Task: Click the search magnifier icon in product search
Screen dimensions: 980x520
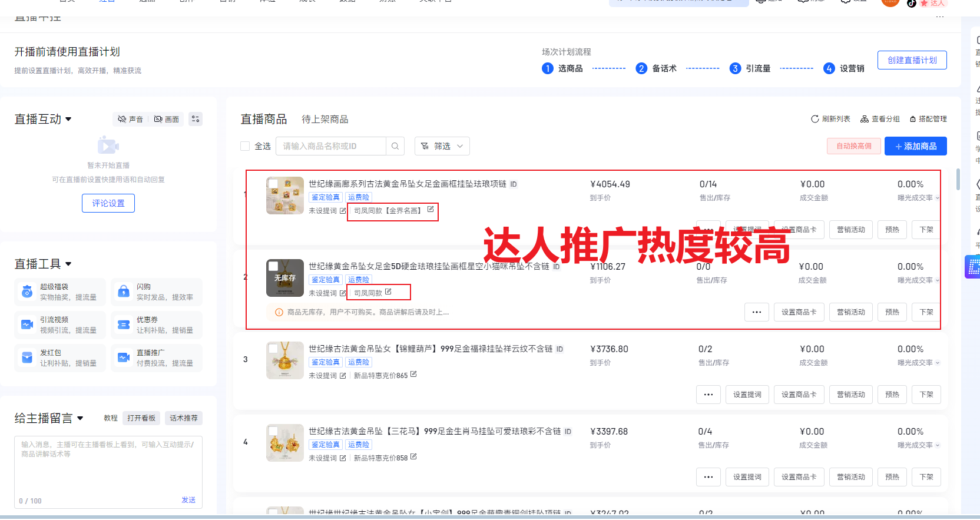Action: (395, 146)
